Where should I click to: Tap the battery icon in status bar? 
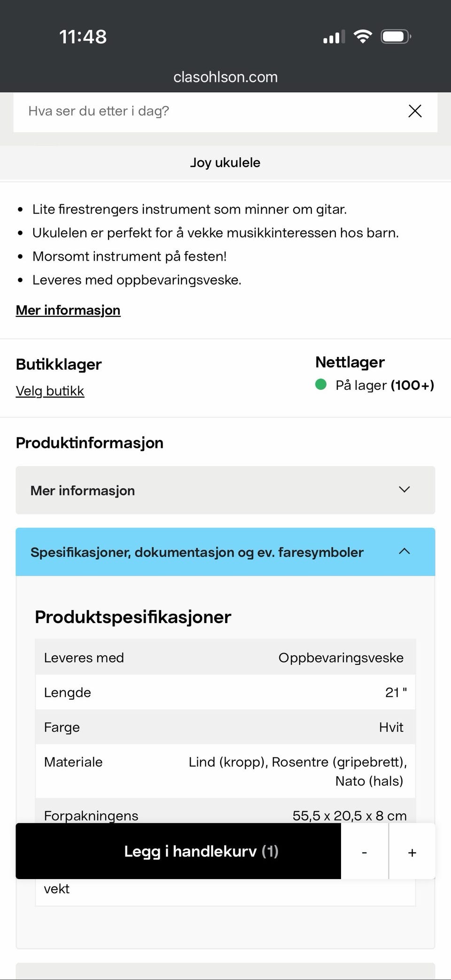[396, 36]
